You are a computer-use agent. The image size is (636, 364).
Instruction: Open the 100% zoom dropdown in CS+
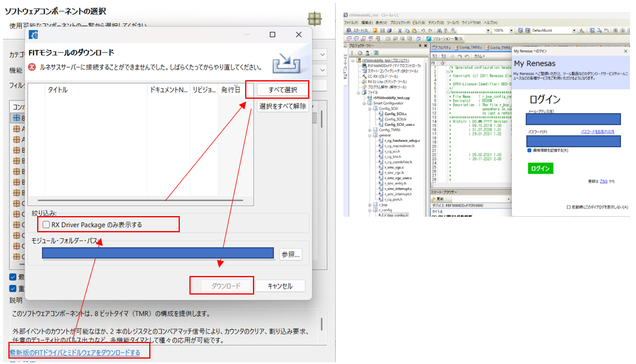click(511, 31)
